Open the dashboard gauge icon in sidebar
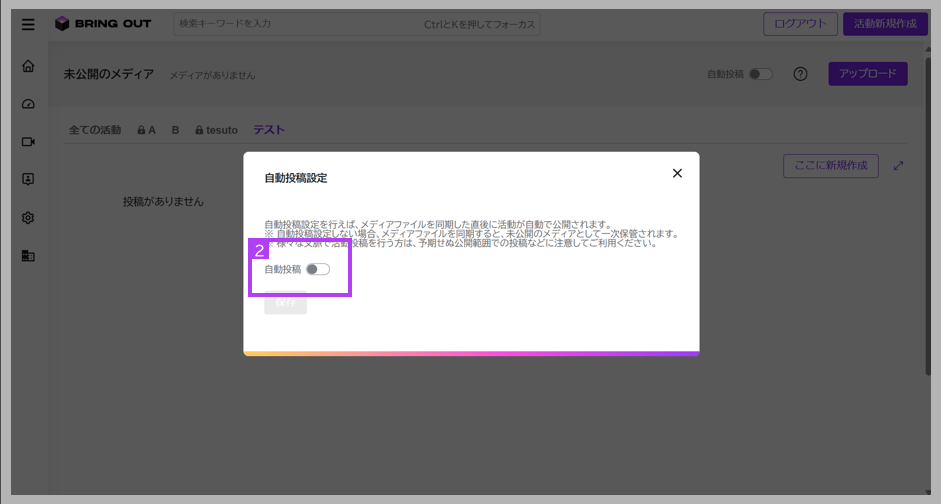941x504 pixels. pos(28,104)
